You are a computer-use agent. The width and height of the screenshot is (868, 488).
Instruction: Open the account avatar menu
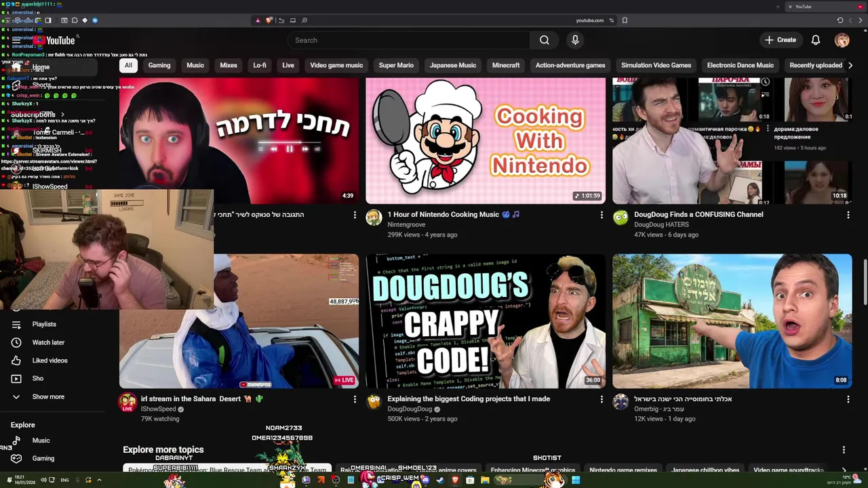[842, 40]
